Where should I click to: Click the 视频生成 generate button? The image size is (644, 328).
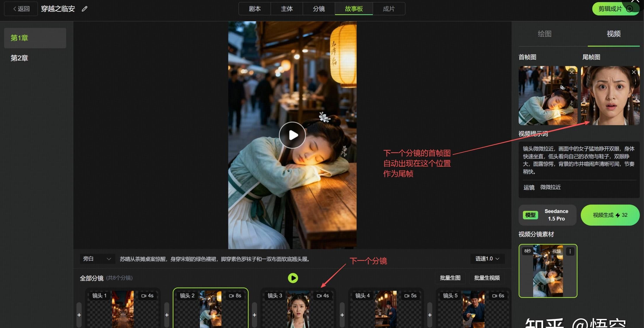pyautogui.click(x=610, y=215)
